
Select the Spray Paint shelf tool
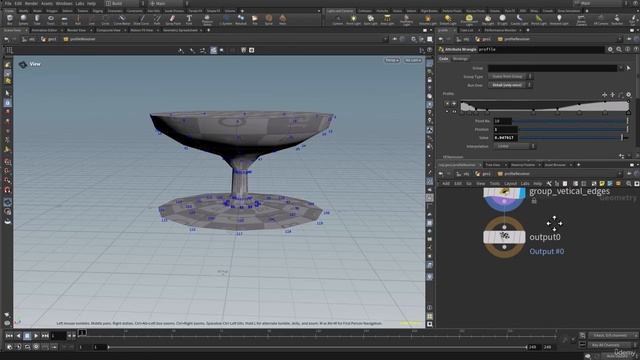point(173,19)
